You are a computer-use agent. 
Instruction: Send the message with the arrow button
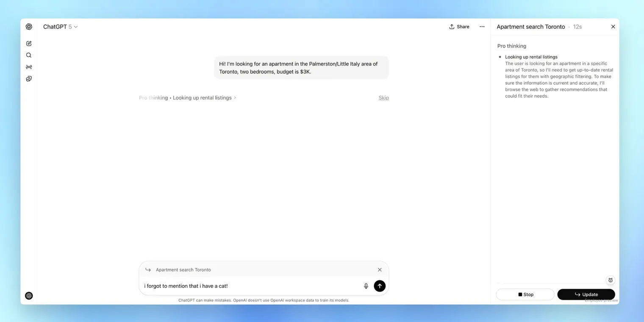click(x=380, y=286)
